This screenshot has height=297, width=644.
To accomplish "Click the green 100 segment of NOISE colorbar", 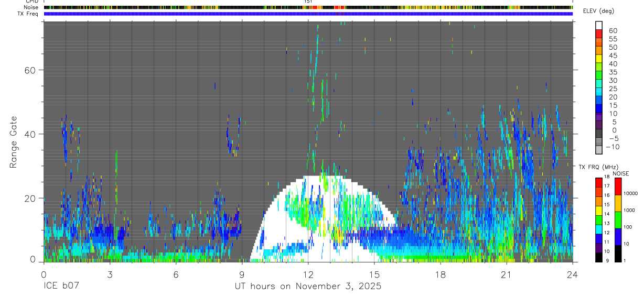I will tap(618, 219).
